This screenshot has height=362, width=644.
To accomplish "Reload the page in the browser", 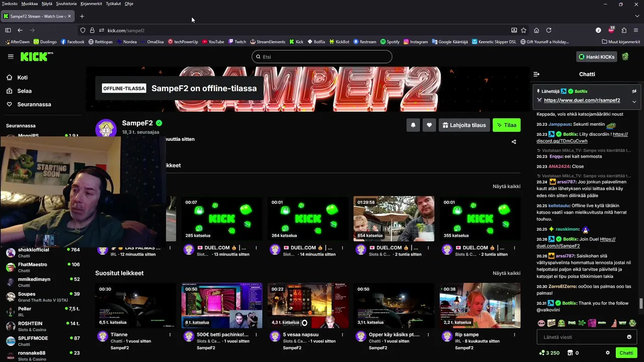I will coord(549,30).
